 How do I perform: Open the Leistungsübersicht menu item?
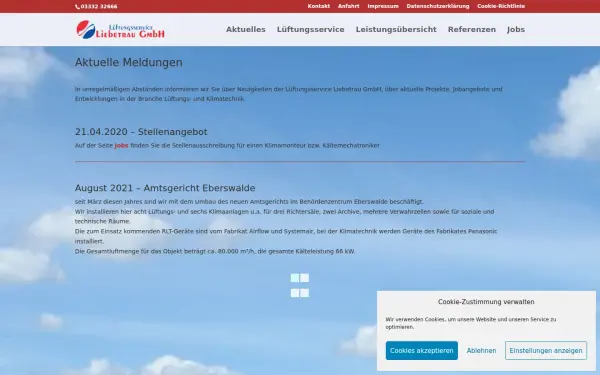[396, 29]
